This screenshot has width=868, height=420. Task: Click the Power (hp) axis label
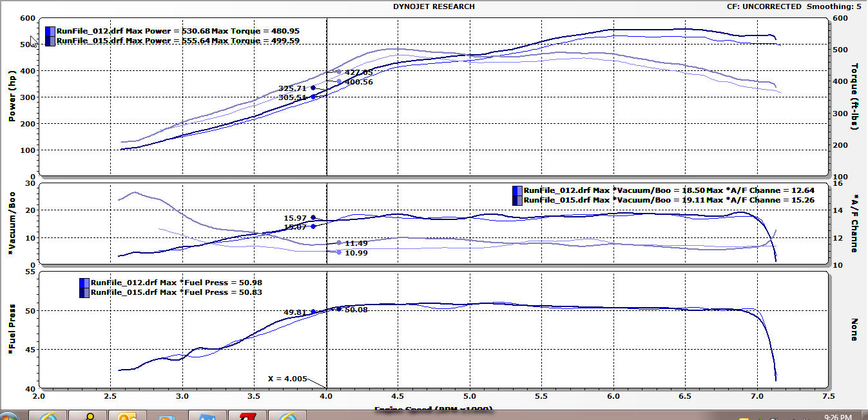click(x=12, y=97)
